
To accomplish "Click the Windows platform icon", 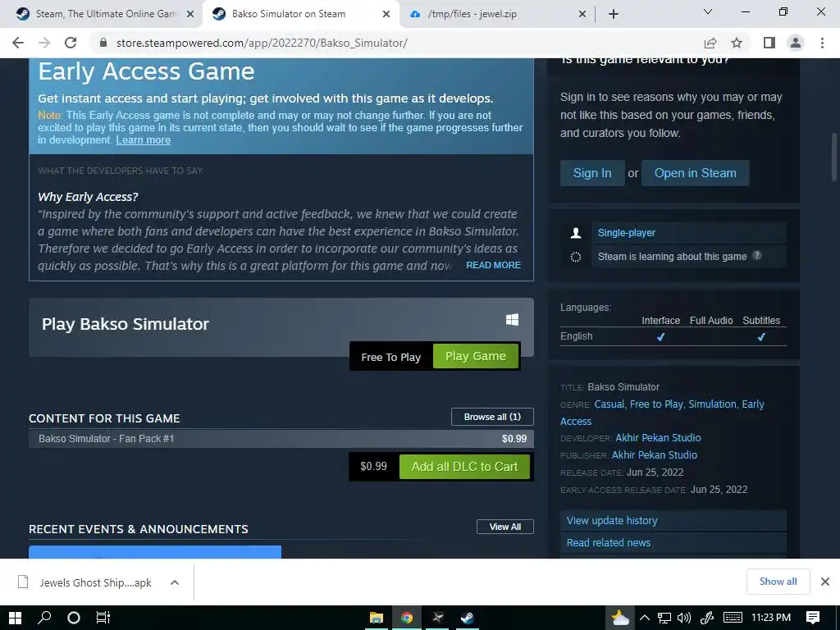I will 512,319.
